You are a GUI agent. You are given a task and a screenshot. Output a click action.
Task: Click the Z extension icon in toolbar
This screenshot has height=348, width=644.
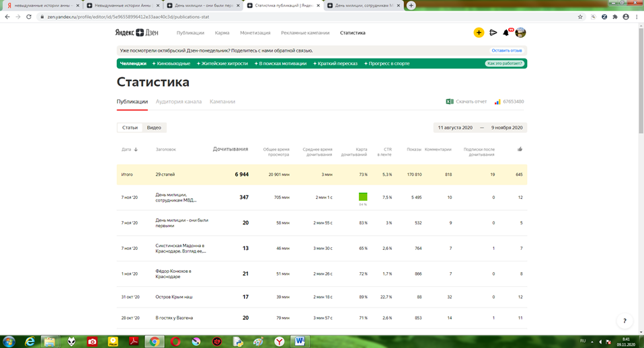[604, 17]
